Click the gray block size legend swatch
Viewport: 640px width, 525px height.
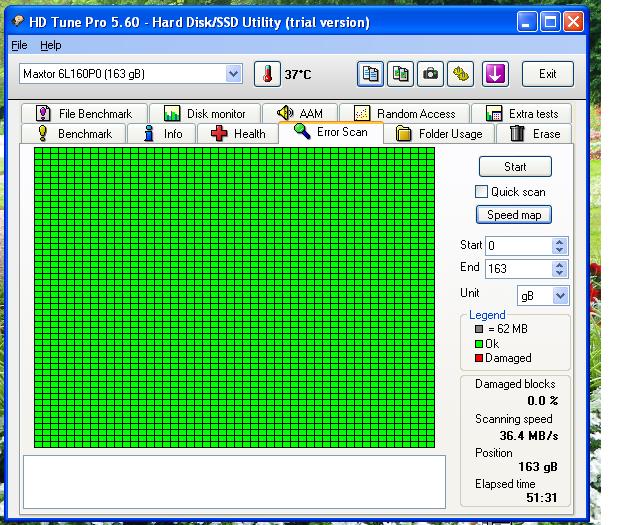479,329
